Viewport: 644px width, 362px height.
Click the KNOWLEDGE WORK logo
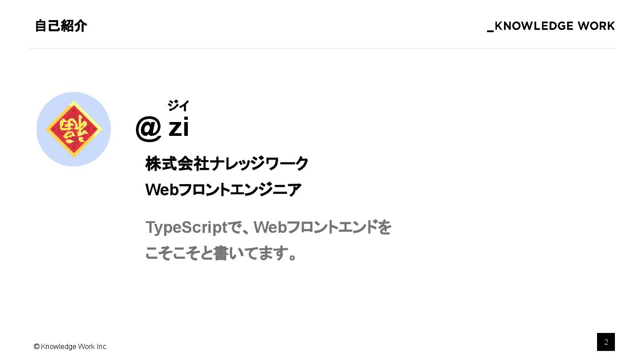pyautogui.click(x=551, y=26)
